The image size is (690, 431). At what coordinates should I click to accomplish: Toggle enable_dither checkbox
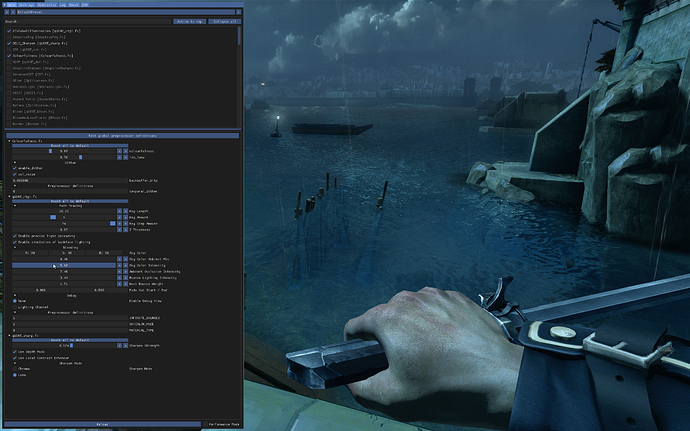point(15,168)
